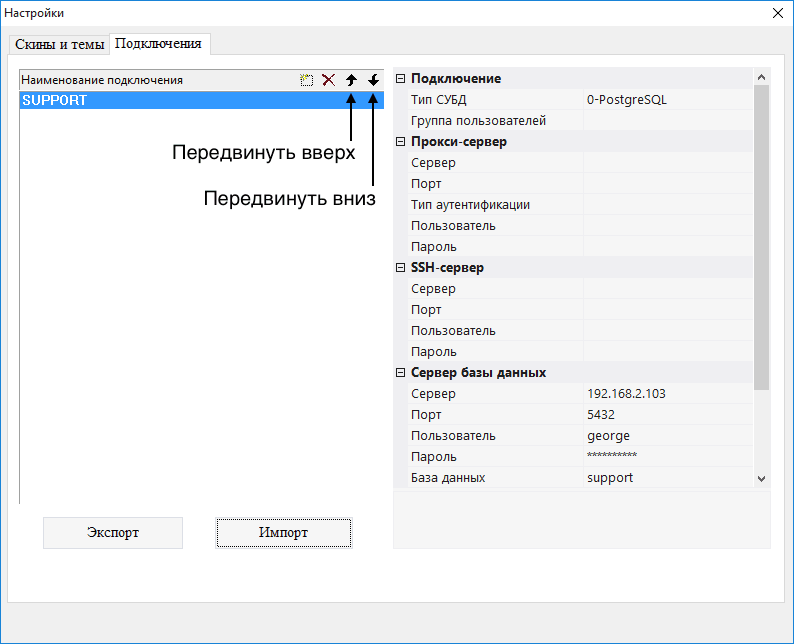Screen dimensions: 794x644
Task: Click the move down arrow icon
Action: pos(373,80)
